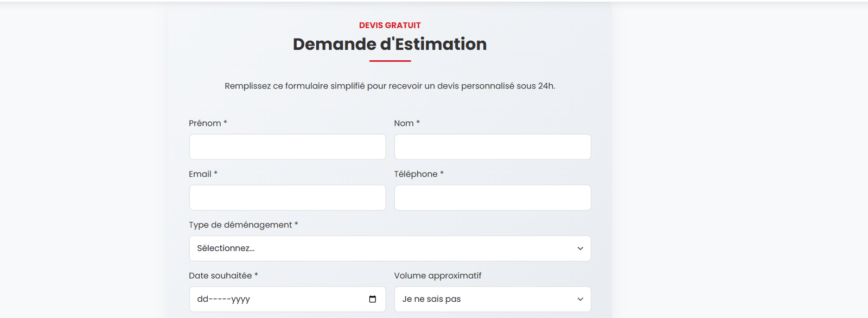Click the 'Demande d'Estimation' heading

pos(390,44)
